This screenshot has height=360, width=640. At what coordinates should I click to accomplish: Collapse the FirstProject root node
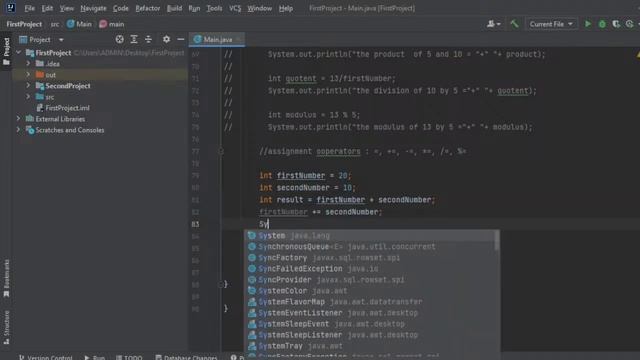click(x=18, y=53)
